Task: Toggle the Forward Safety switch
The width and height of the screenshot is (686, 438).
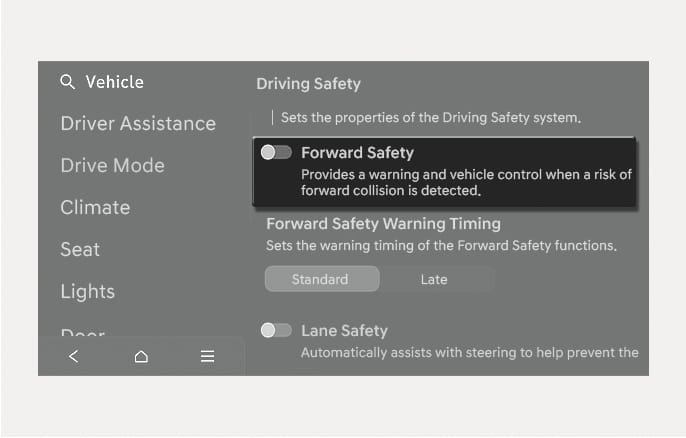Action: [x=276, y=152]
